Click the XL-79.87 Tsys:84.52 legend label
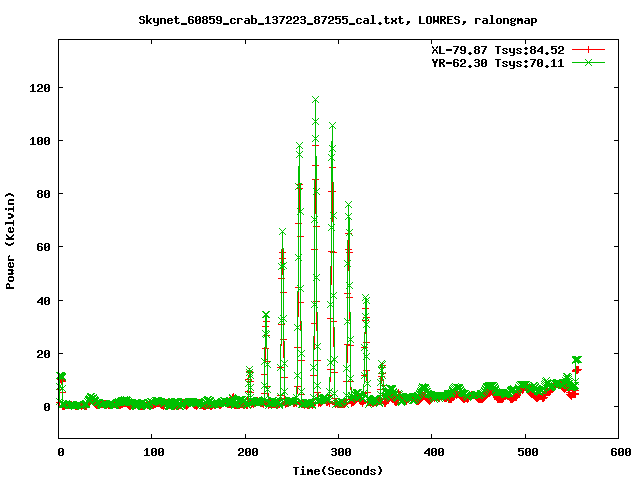 pos(498,50)
